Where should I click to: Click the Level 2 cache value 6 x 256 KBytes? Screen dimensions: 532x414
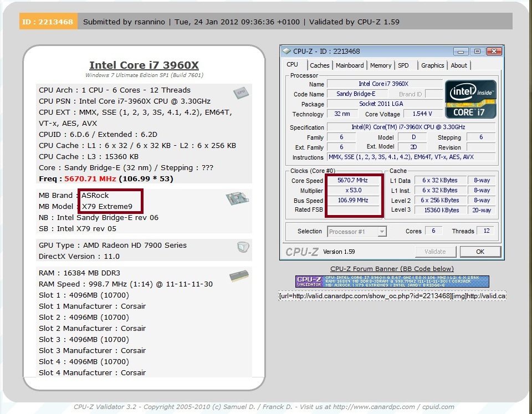441,200
